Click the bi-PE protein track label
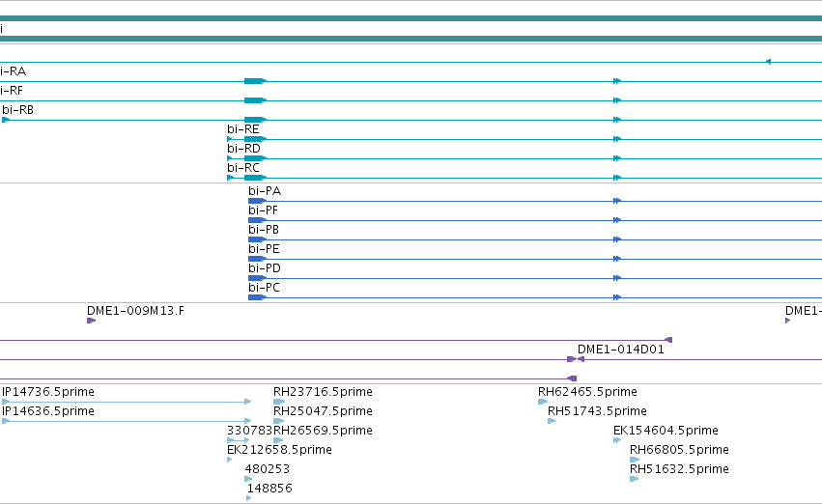 pos(264,249)
